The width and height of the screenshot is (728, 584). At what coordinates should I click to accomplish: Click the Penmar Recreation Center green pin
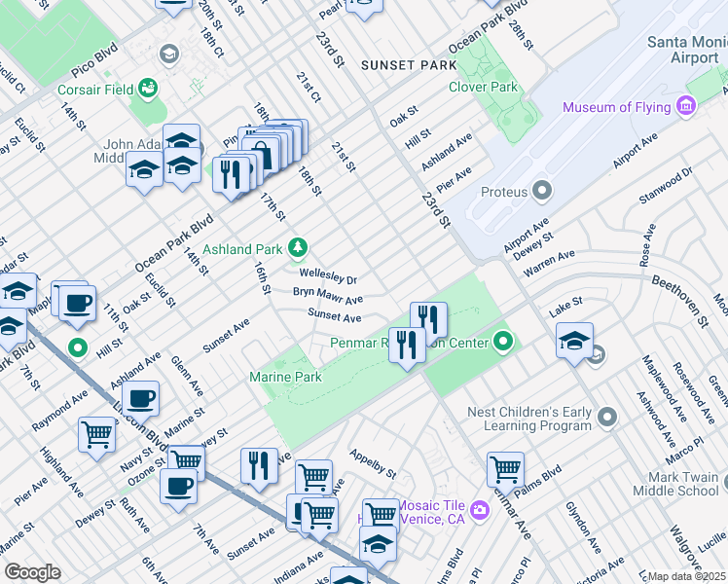point(503,343)
